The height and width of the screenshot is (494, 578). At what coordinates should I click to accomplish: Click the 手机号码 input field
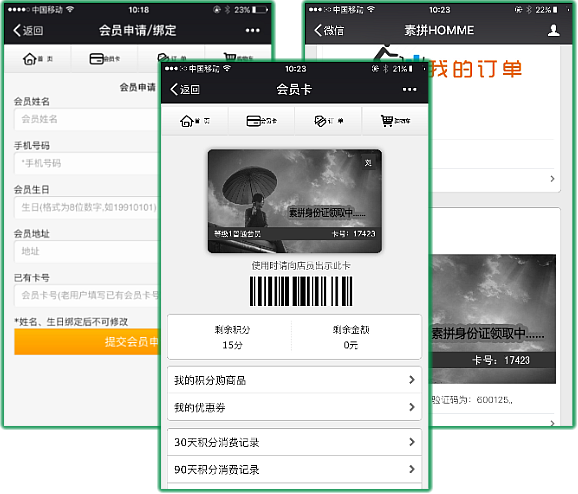pos(87,163)
